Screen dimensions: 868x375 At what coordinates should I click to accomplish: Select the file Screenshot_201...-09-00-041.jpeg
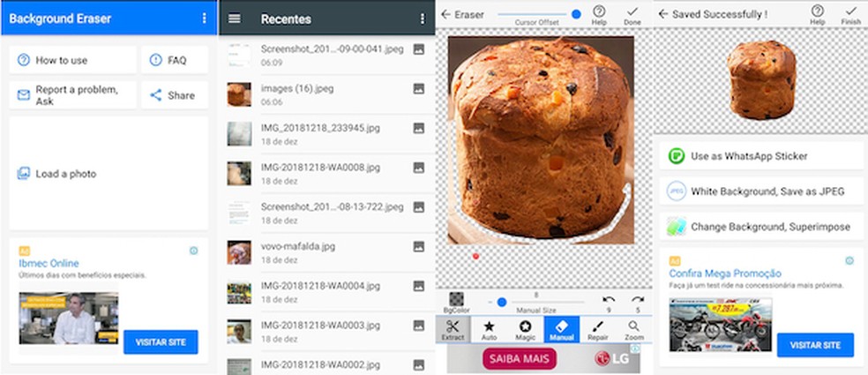coord(326,55)
